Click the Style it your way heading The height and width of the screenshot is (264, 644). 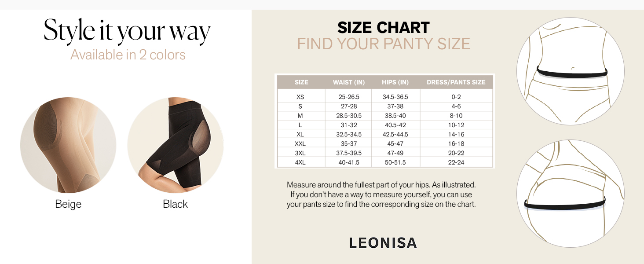[127, 32]
